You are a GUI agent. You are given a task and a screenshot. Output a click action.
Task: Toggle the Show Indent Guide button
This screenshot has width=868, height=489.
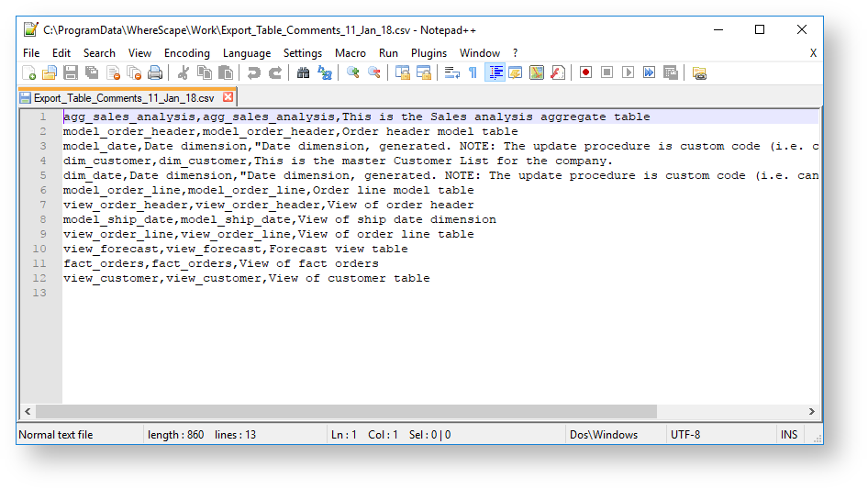(x=495, y=72)
